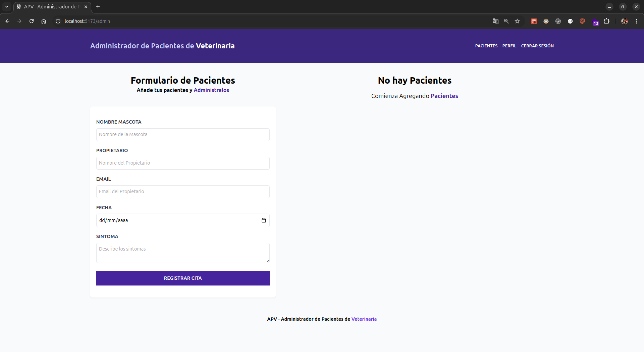Open the orange S extension icon
Viewport: 644px width, 352px height.
pyautogui.click(x=582, y=21)
